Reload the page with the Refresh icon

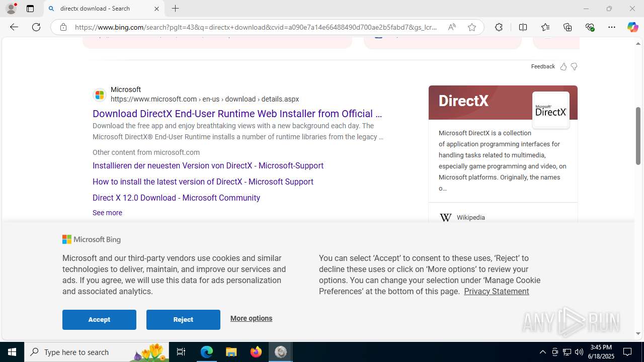pos(36,27)
